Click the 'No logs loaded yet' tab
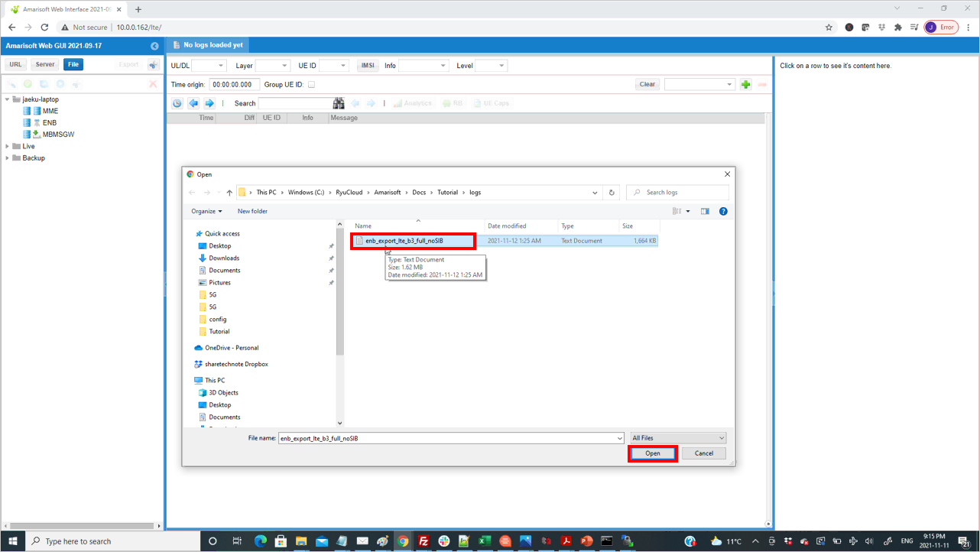Screen dimensions: 980x552 (207, 45)
